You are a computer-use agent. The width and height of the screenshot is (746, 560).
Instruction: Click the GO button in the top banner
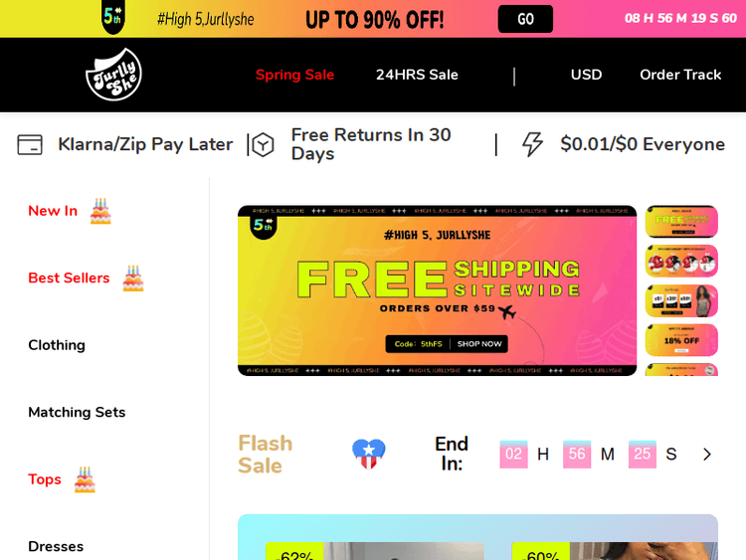click(525, 19)
